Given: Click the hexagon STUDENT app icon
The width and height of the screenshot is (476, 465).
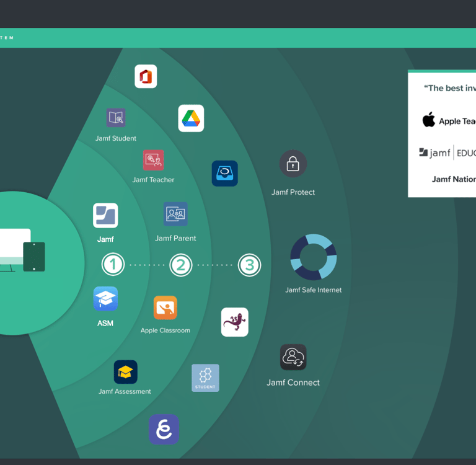Looking at the screenshot, I should [x=205, y=378].
